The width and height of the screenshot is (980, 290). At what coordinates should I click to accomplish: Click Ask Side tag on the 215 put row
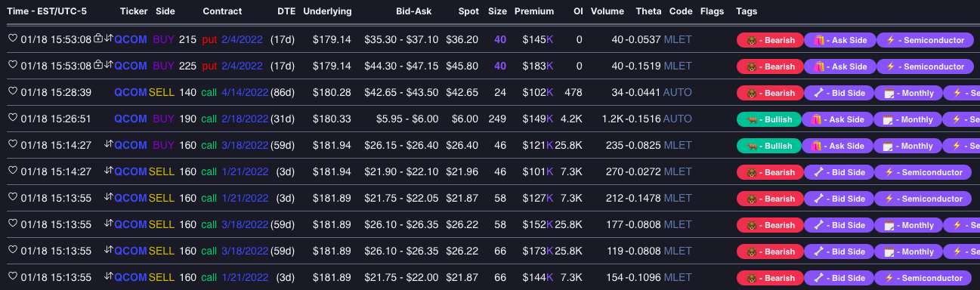(x=840, y=40)
